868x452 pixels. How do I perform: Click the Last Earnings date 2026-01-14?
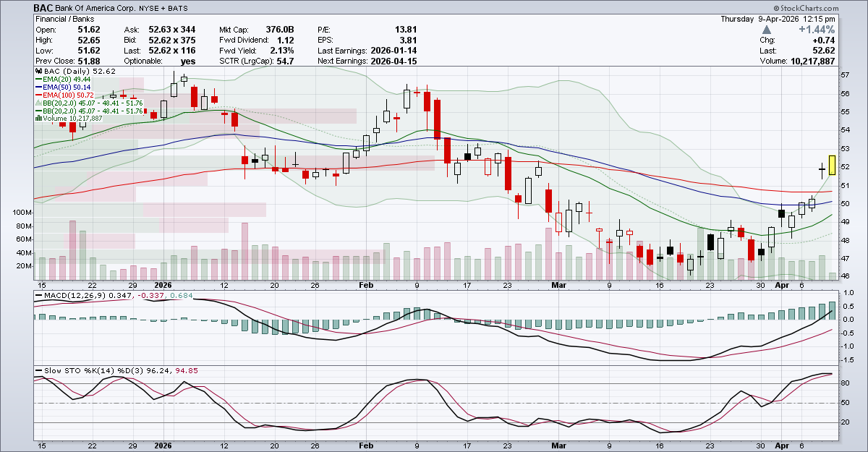point(394,51)
